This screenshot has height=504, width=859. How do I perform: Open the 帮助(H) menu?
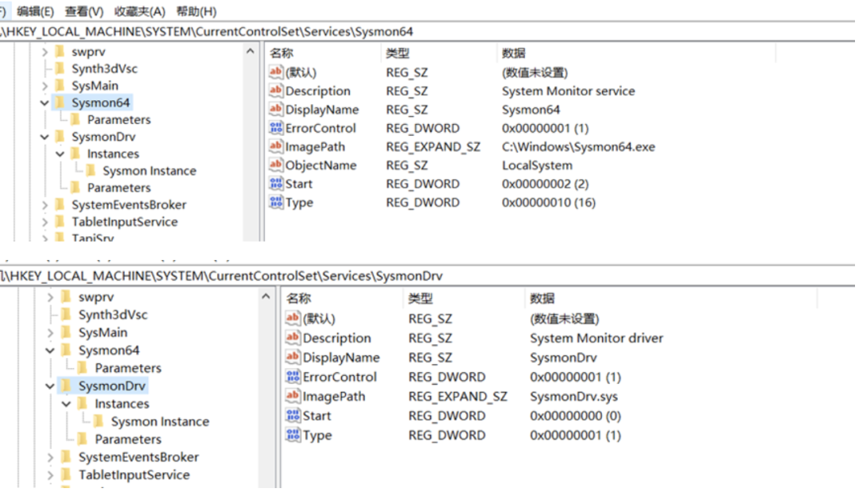coord(196,11)
